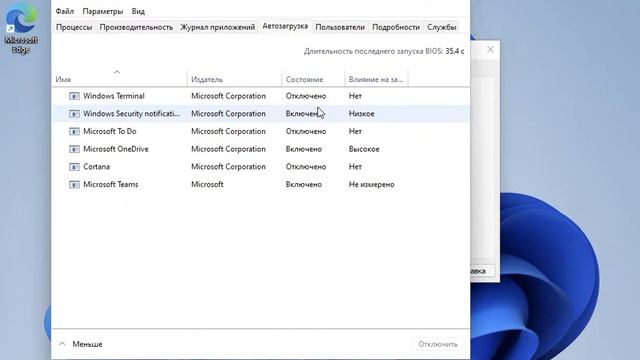Image resolution: width=640 pixels, height=360 pixels.
Task: Click publisher Microsoft in the Teams row
Action: click(207, 184)
